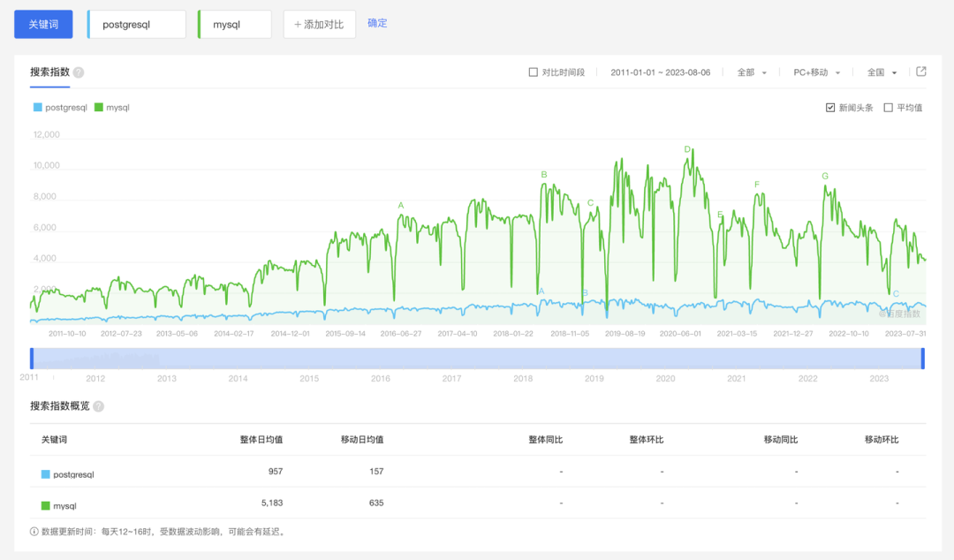Uncheck the 新闻头条 checkbox
The width and height of the screenshot is (954, 560).
click(829, 108)
